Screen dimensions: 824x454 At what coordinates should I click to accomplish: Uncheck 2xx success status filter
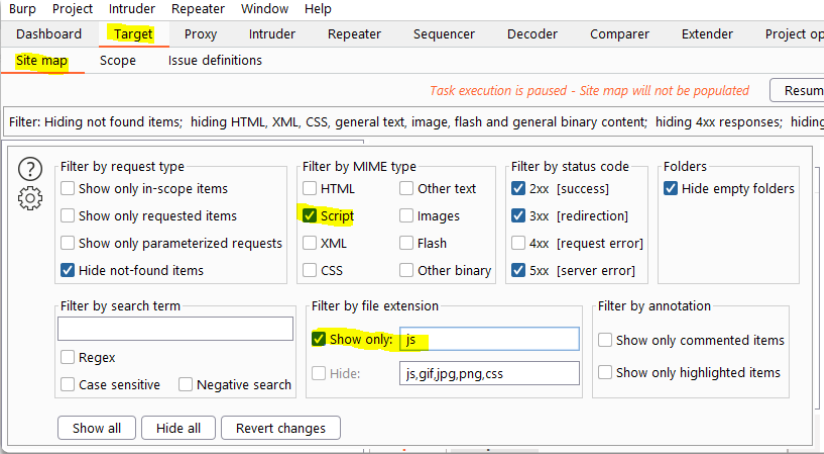518,188
